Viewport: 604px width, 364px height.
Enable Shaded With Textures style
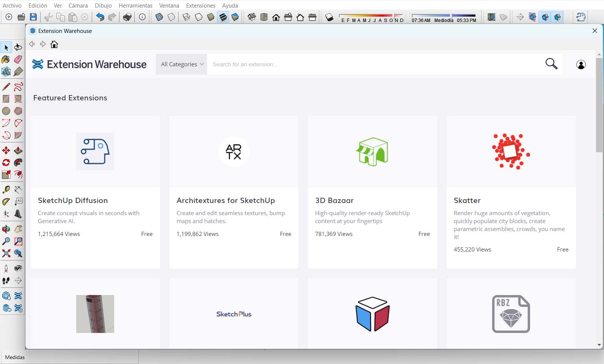point(223,17)
